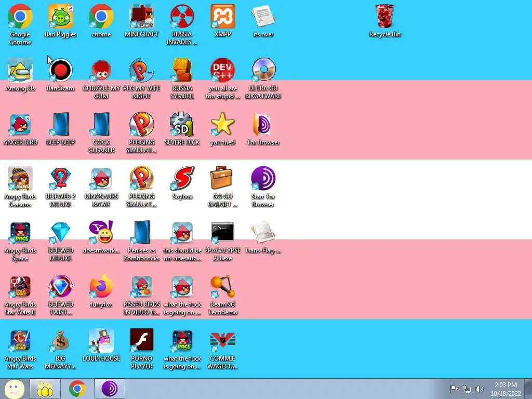The width and height of the screenshot is (532, 399).
Task: Select 'this should be on vinesauc...' icon
Action: pos(182,241)
